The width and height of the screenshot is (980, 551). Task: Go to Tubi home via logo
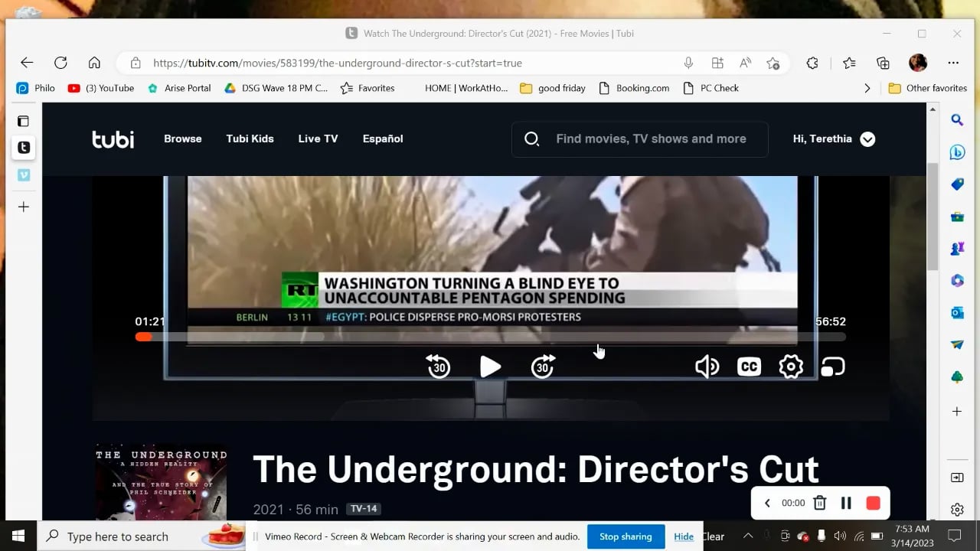pos(113,139)
